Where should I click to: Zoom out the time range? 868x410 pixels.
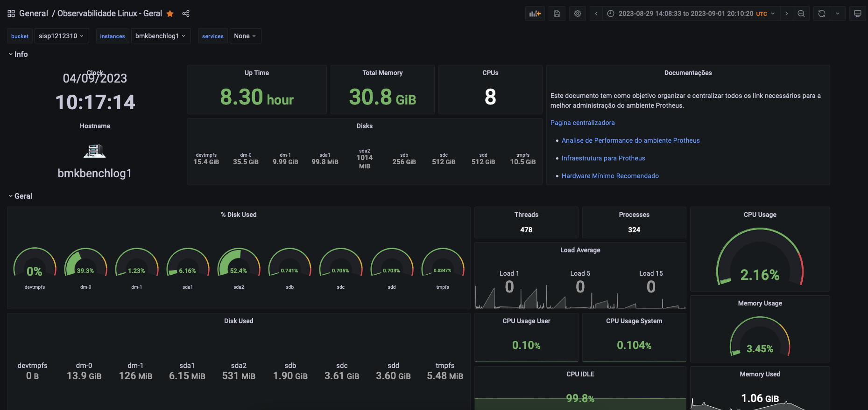801,14
